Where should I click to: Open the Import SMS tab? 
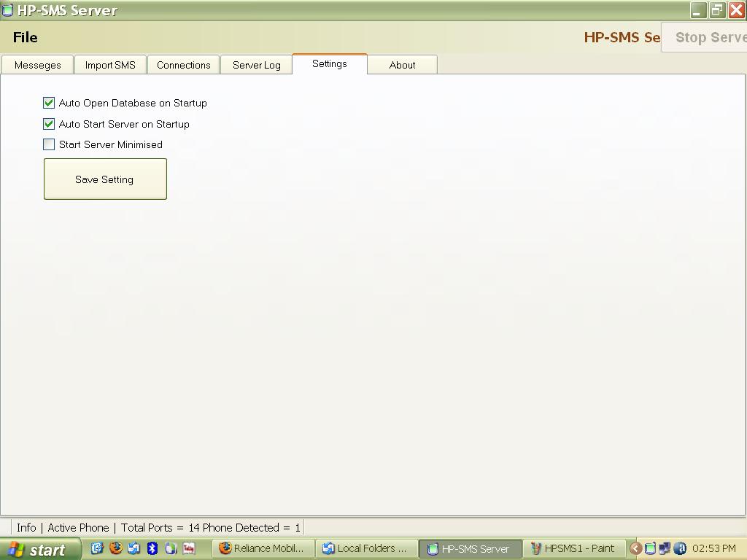110,65
